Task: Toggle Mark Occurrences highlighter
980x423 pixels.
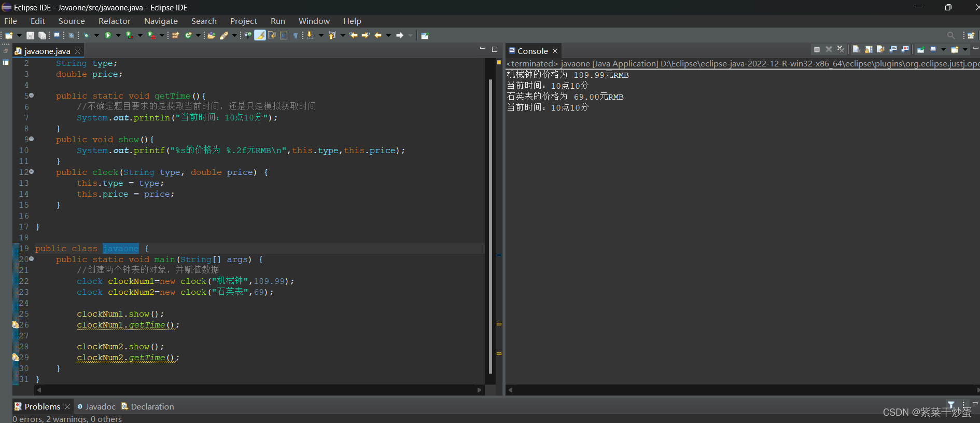Action: (260, 35)
